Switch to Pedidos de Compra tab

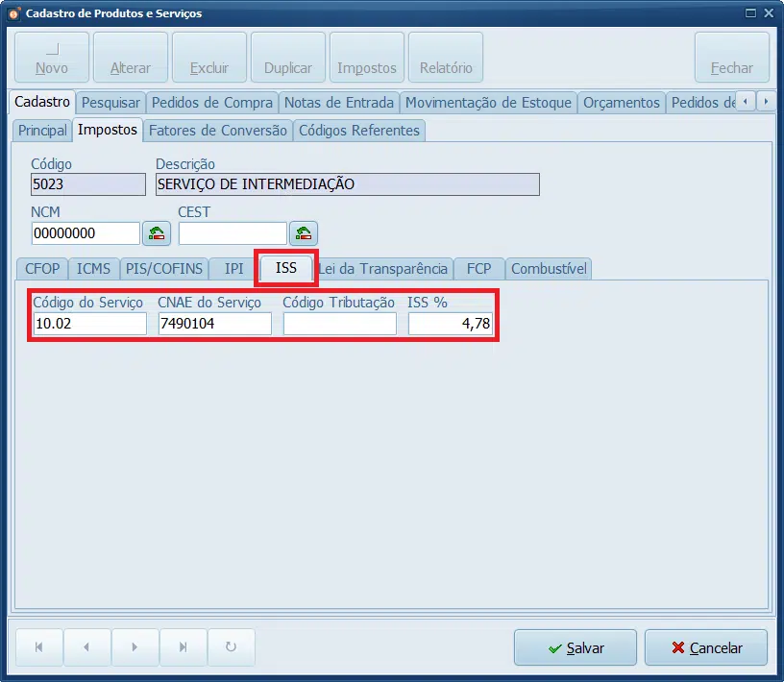[212, 103]
